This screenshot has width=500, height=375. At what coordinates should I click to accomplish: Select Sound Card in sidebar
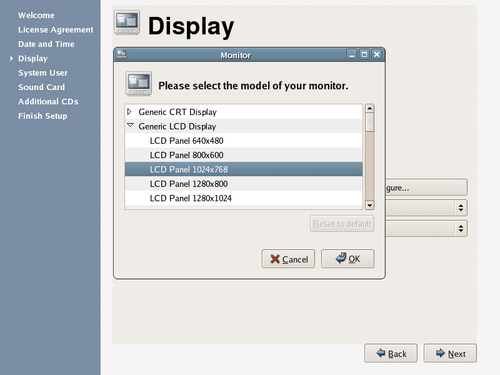coord(41,87)
